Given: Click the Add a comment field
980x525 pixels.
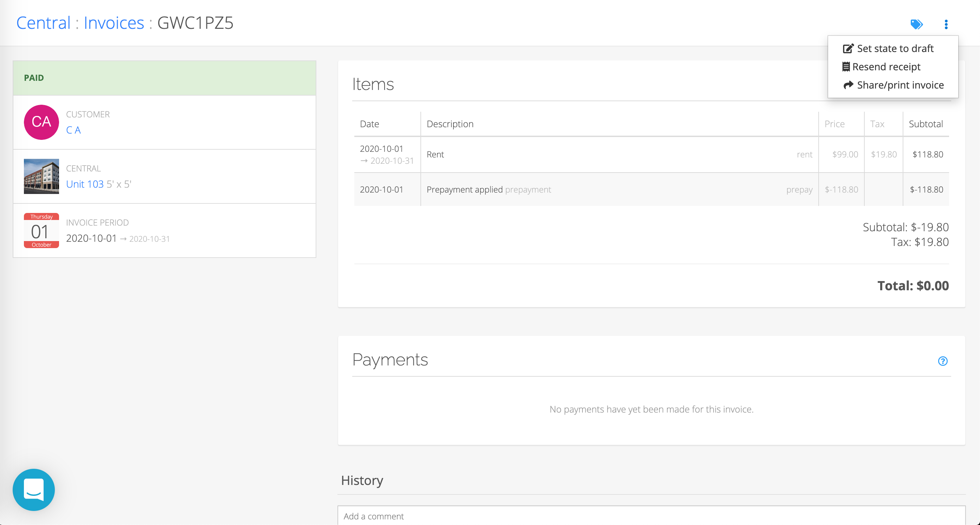Looking at the screenshot, I should pos(651,516).
